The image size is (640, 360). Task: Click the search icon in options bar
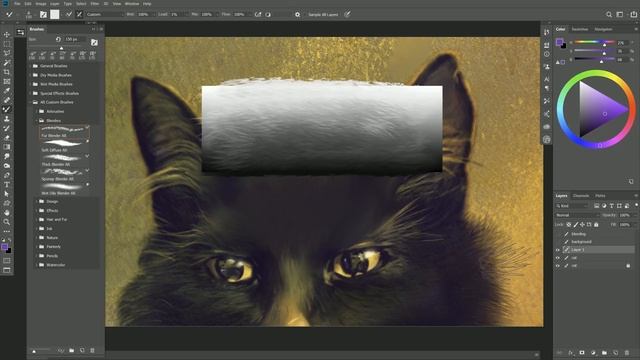click(609, 14)
